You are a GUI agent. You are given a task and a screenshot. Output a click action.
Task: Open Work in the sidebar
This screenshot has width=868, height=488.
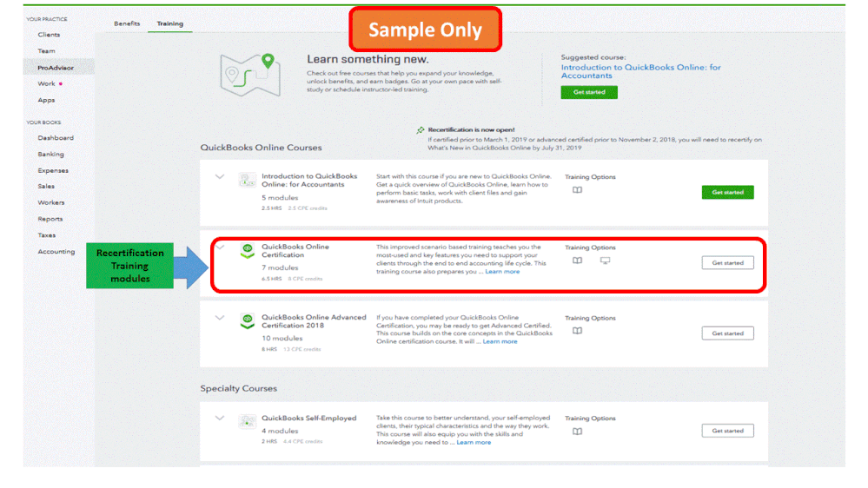[x=47, y=83]
